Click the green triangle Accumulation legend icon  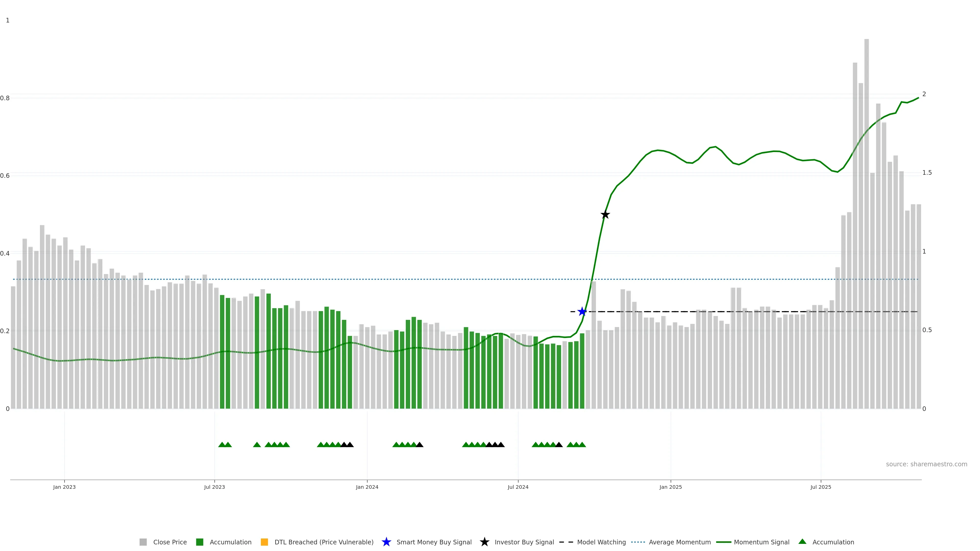pyautogui.click(x=802, y=542)
